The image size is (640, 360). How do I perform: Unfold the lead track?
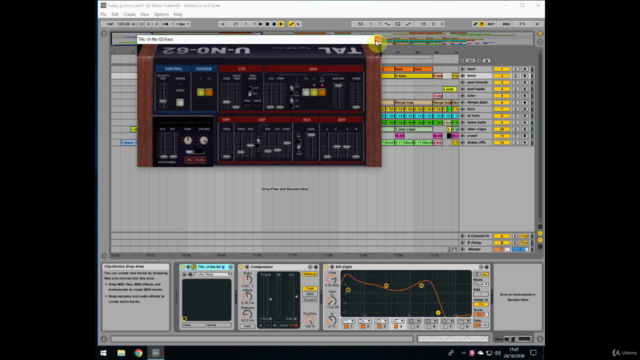[462, 69]
